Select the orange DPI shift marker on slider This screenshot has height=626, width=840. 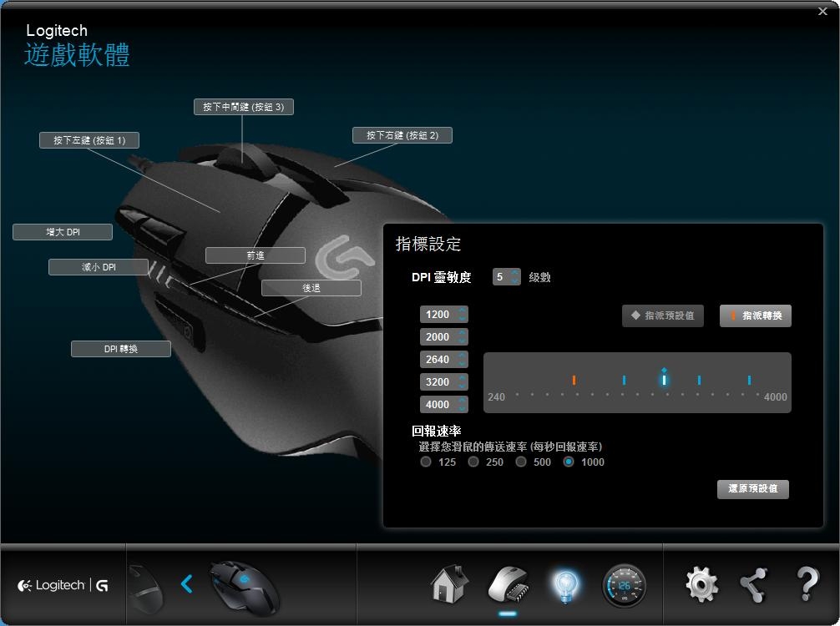coord(574,381)
